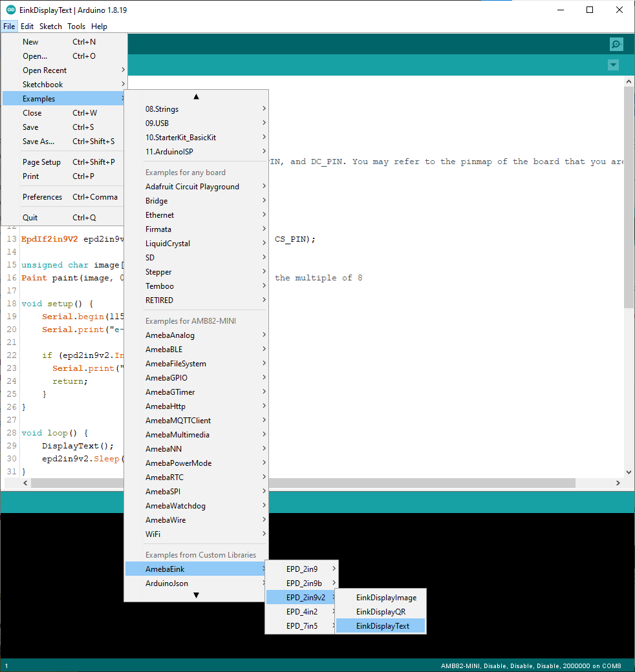
Task: Expand the EPD_7in5 submenu
Action: [x=301, y=626]
